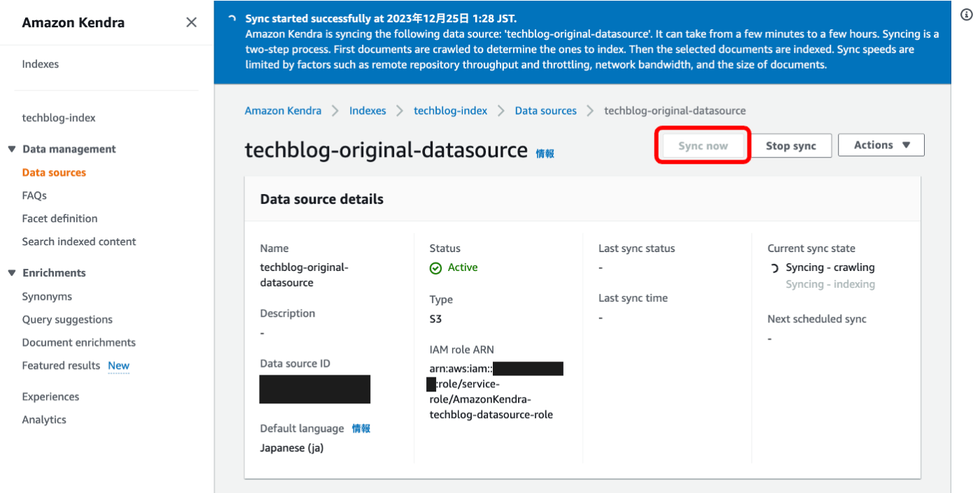Click the Next scheduled sync label

click(x=817, y=319)
